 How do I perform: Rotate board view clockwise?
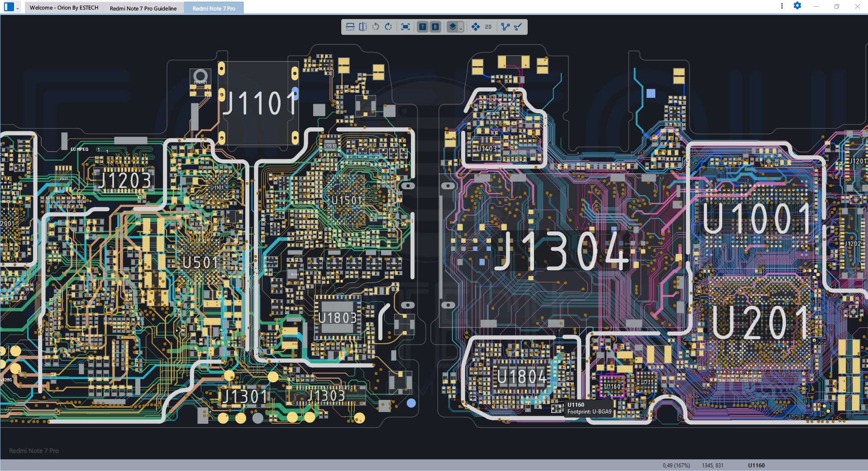(388, 27)
